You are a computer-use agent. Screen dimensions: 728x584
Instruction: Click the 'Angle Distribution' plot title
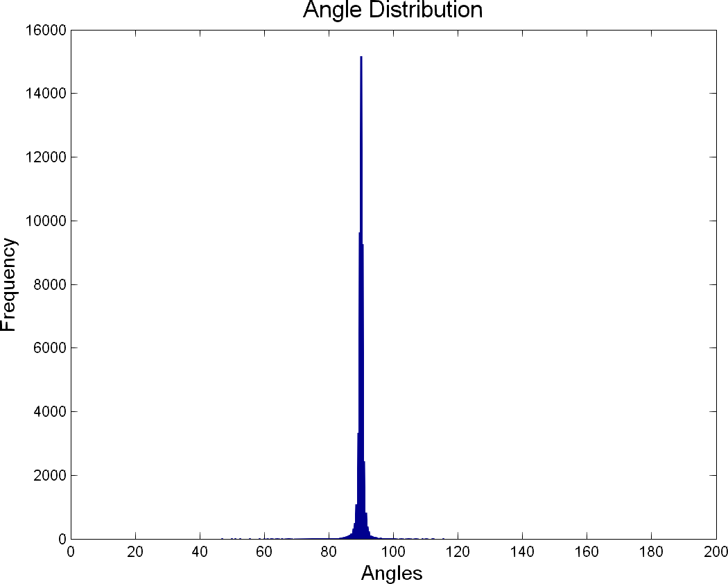pos(392,10)
